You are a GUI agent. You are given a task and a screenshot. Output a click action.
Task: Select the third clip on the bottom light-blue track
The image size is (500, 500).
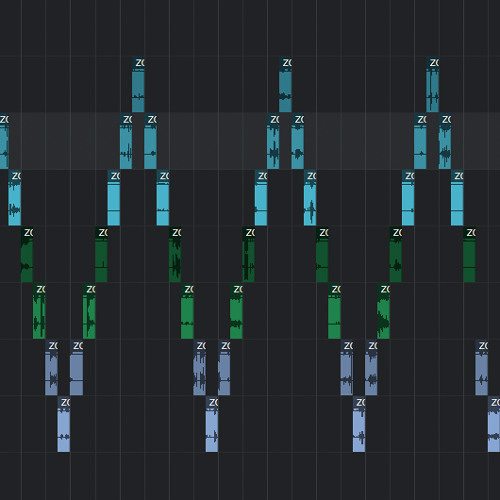click(359, 424)
